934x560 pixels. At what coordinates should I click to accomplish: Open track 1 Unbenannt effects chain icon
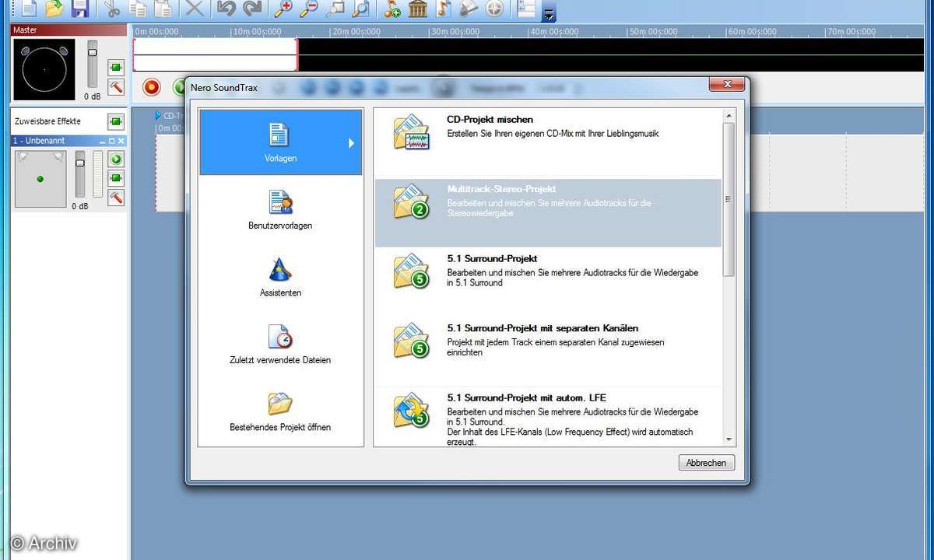tap(116, 178)
